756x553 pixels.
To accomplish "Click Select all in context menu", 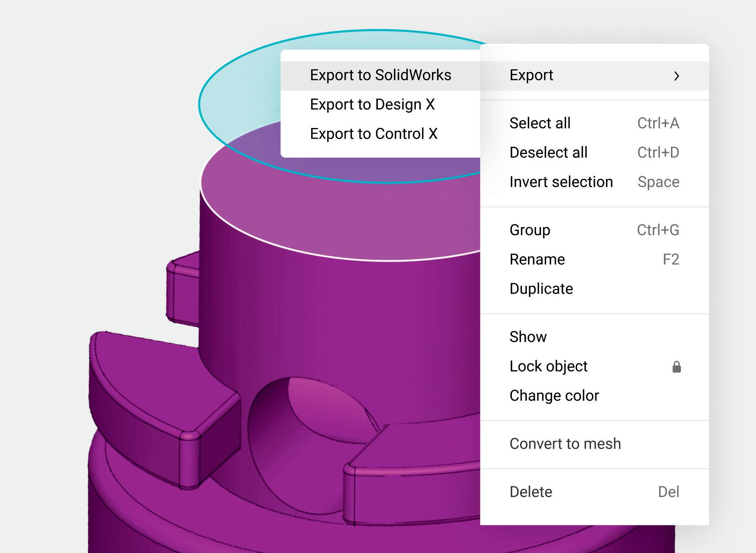I will (540, 123).
